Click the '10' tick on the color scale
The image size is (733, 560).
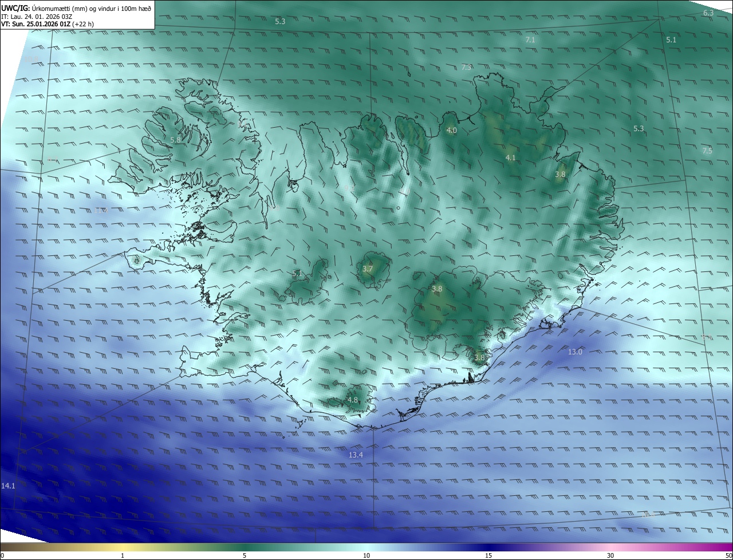pos(366,555)
